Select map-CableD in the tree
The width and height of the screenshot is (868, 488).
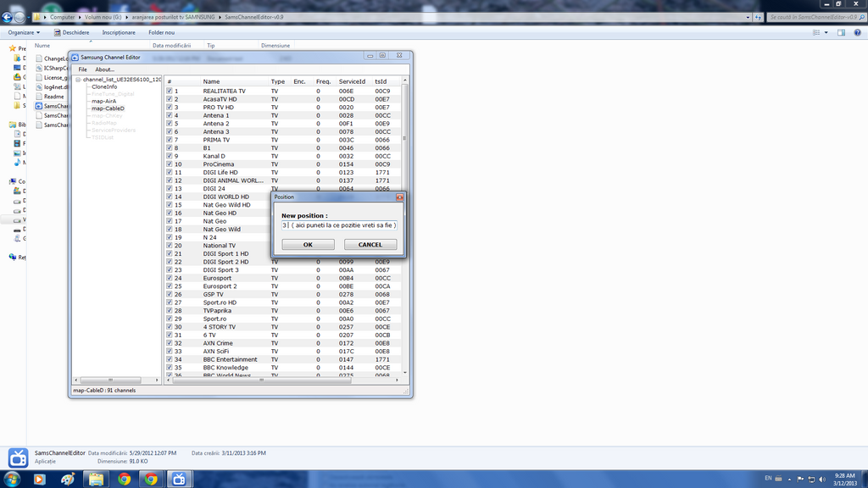(108, 108)
